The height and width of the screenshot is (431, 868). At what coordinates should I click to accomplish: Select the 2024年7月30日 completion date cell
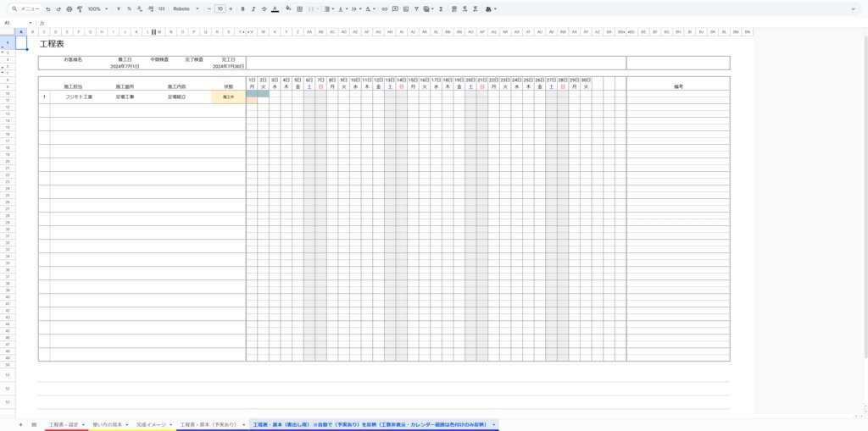(228, 66)
